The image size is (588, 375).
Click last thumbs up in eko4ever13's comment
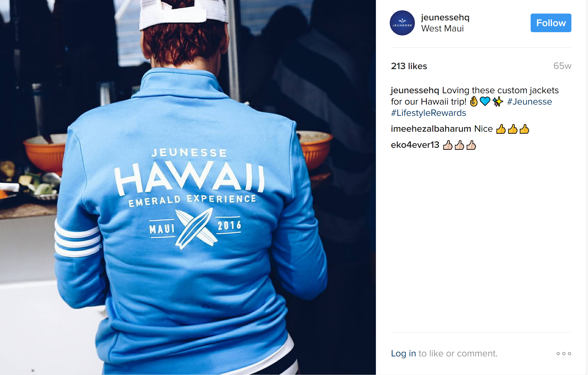[471, 145]
